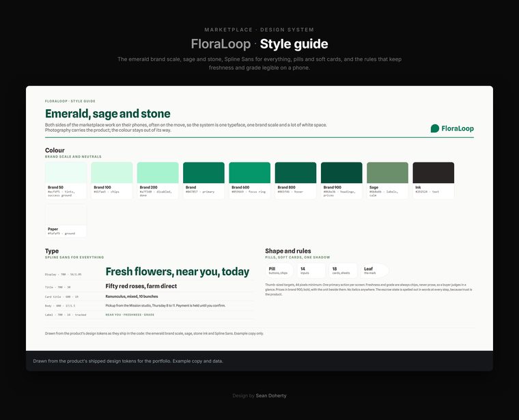Click the 'Type' section heading

(x=52, y=251)
